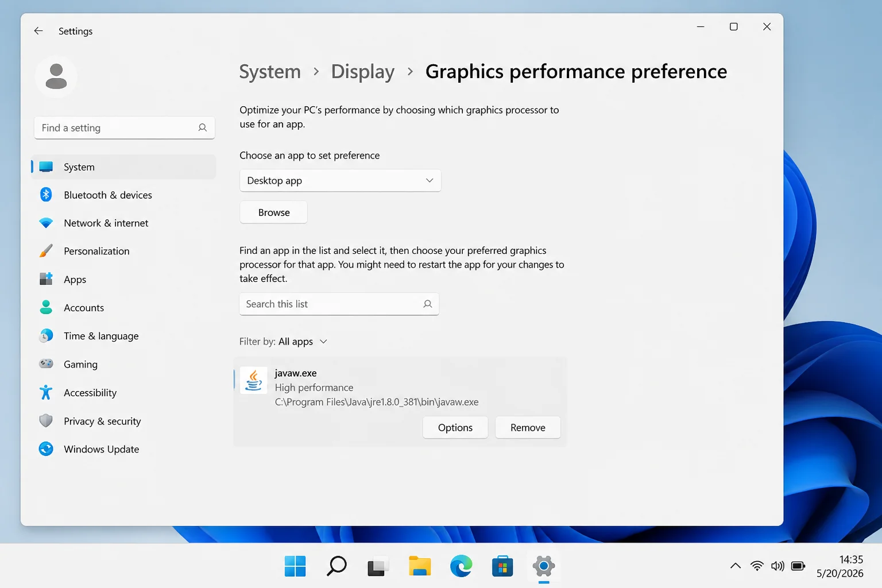Viewport: 882px width, 588px height.
Task: Open File Explorer from the taskbar
Action: click(420, 566)
